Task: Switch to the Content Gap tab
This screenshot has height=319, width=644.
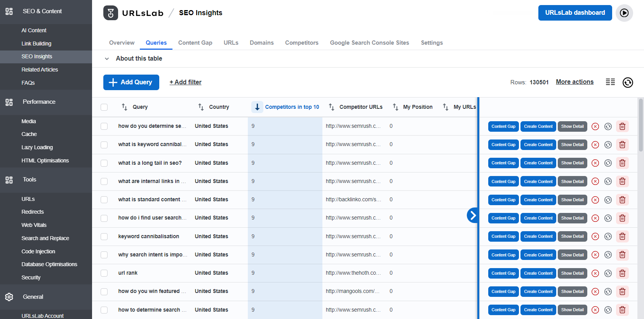Action: 195,43
